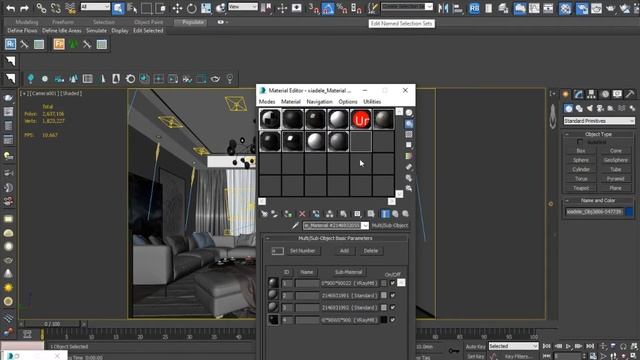
Task: Click the Multi/Sub-Object material type button
Action: tap(389, 225)
